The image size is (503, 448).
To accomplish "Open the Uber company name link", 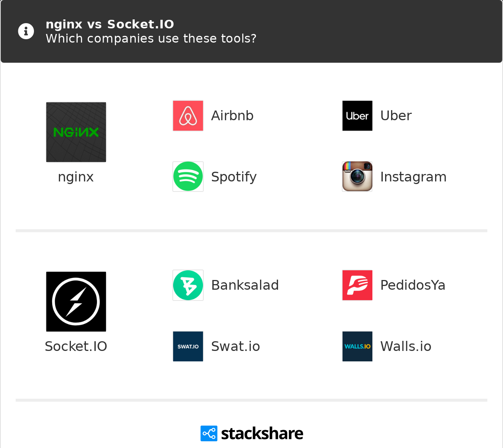I will (x=396, y=116).
